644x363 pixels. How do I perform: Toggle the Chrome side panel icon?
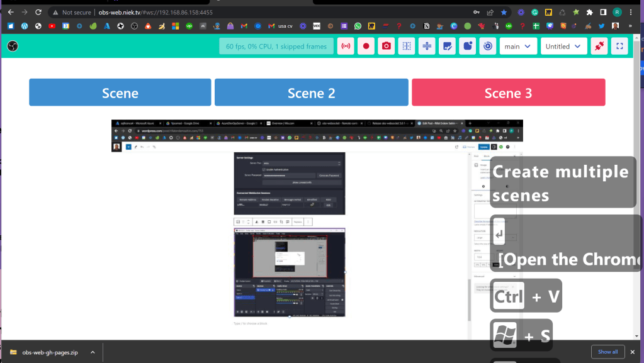603,13
